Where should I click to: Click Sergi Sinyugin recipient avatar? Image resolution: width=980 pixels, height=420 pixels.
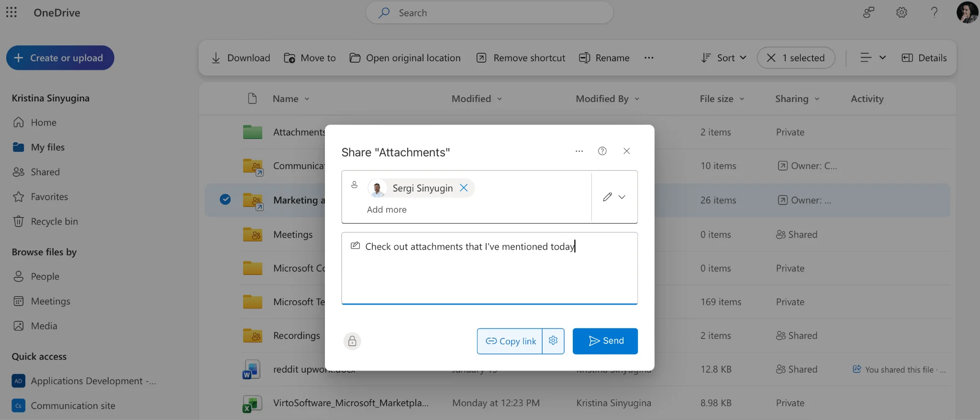point(378,188)
